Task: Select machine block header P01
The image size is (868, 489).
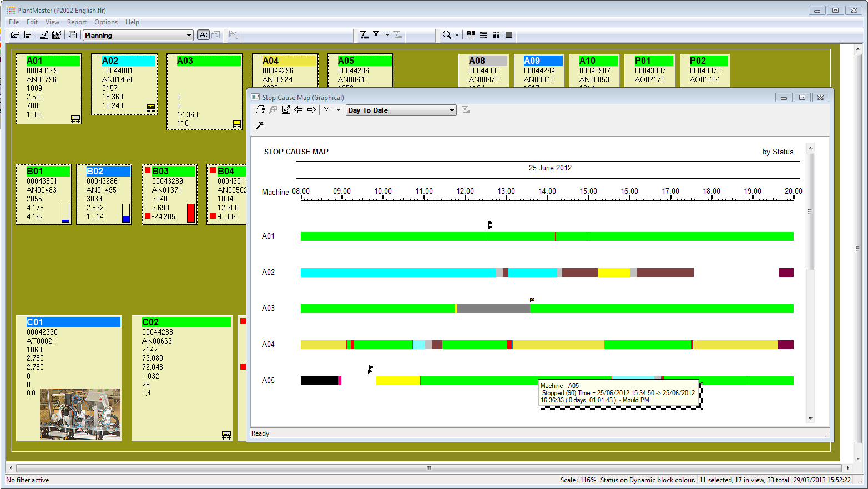Action: (654, 61)
